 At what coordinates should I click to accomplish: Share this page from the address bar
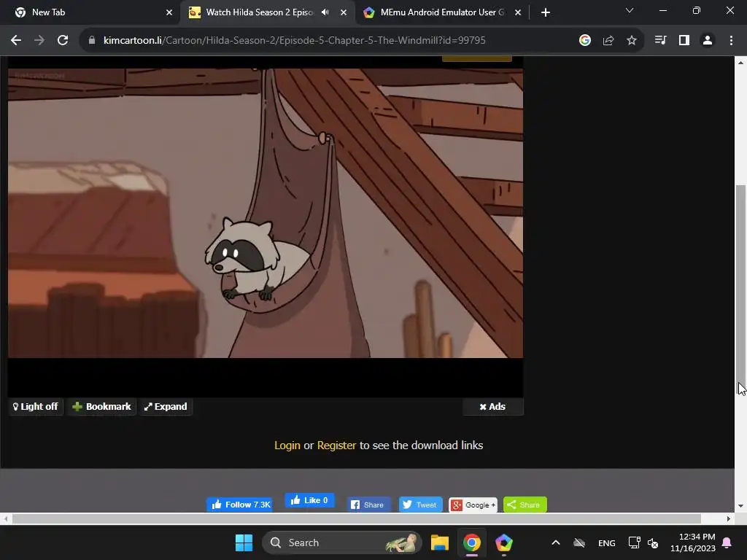(x=608, y=41)
